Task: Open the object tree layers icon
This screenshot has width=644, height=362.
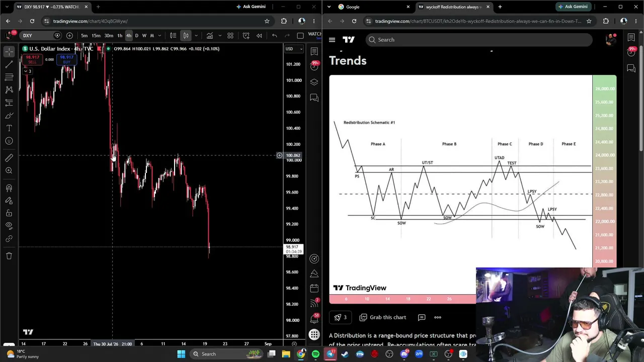Action: [314, 82]
